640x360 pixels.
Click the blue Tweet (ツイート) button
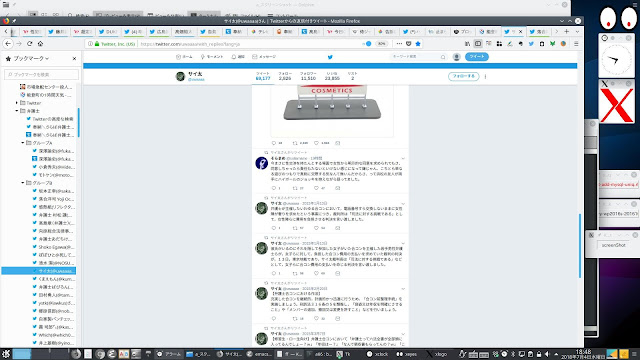(477, 57)
